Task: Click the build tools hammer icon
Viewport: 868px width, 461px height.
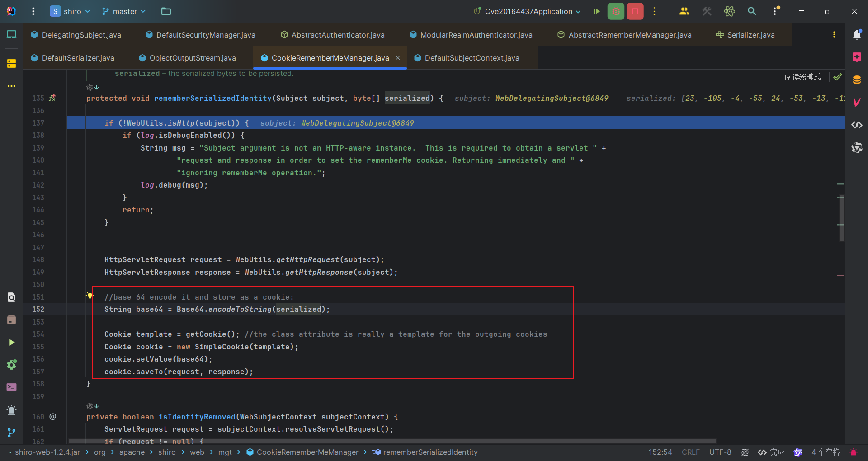Action: [x=707, y=11]
